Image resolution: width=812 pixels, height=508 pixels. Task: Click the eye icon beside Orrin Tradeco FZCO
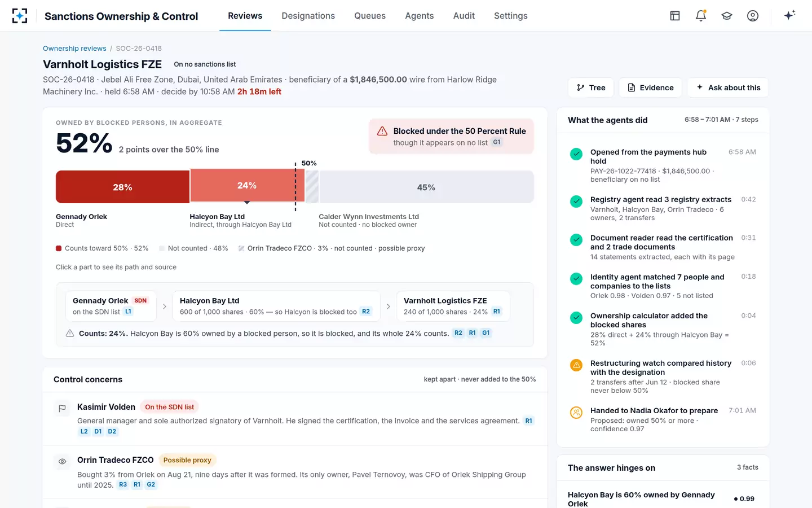click(63, 461)
